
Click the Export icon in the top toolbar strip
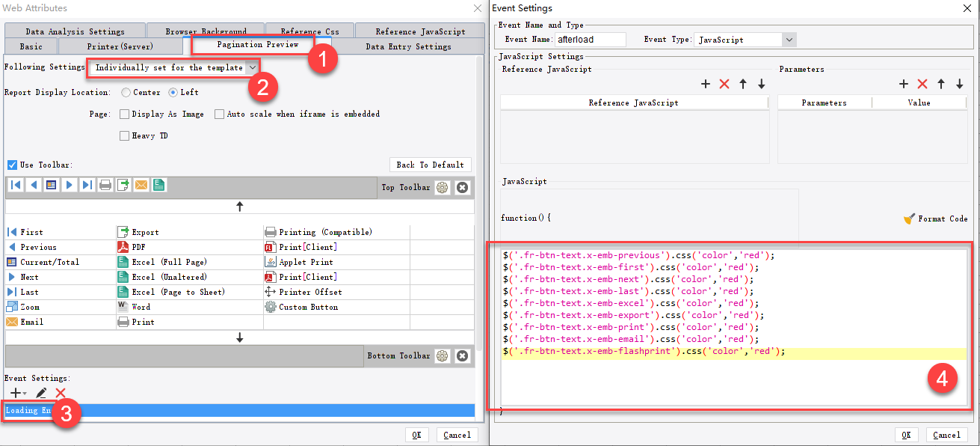123,185
